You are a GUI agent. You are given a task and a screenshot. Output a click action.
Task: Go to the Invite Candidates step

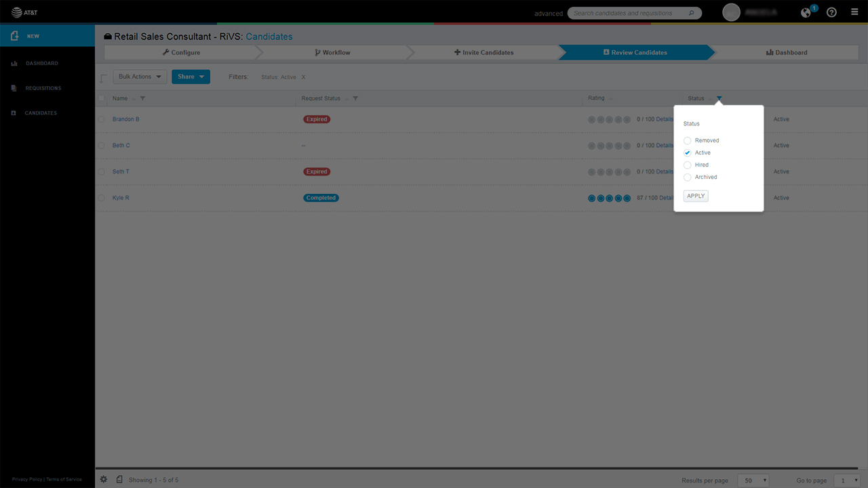coord(484,52)
